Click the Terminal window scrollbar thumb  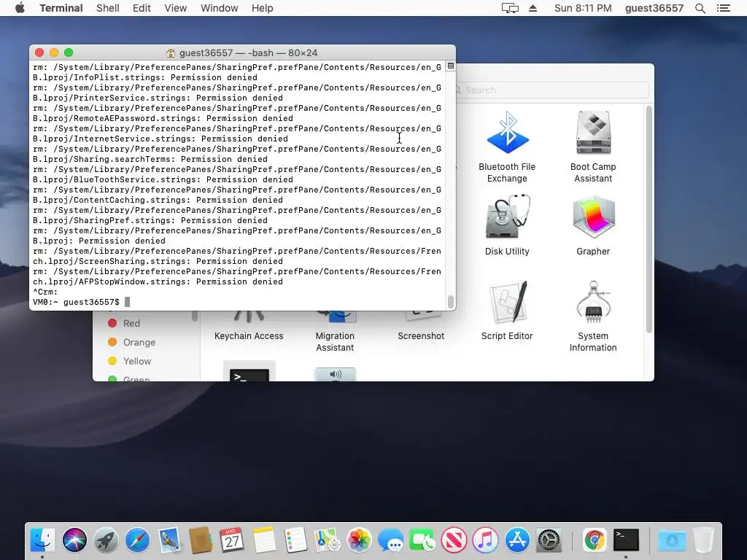[x=451, y=301]
